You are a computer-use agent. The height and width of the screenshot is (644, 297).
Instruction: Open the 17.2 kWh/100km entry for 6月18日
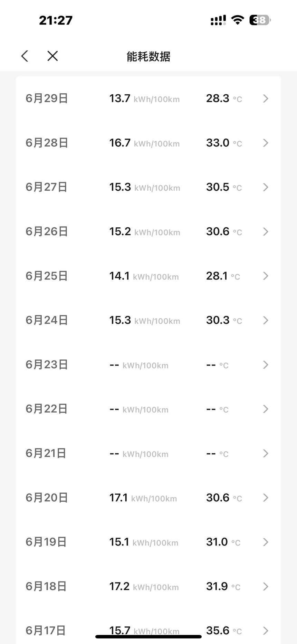(x=144, y=586)
